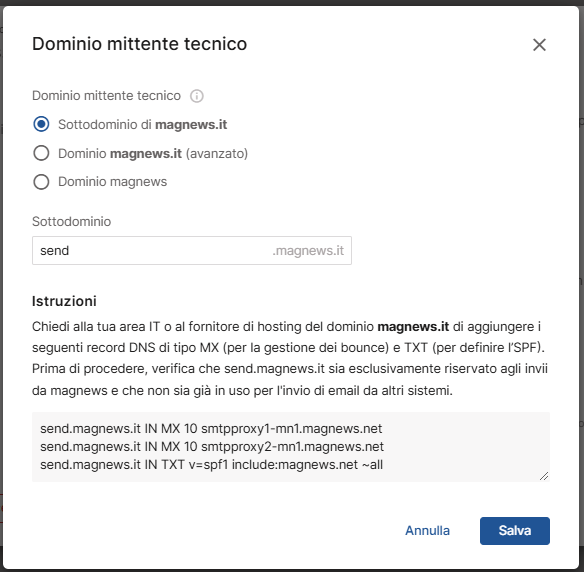Click the Sottodominio field label
This screenshot has width=584, height=572.
pyautogui.click(x=72, y=221)
